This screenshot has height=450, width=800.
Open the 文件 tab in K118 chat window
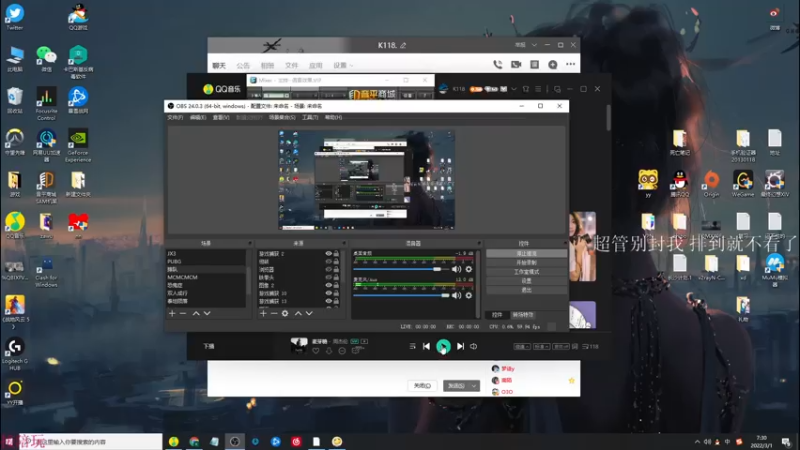pyautogui.click(x=291, y=66)
